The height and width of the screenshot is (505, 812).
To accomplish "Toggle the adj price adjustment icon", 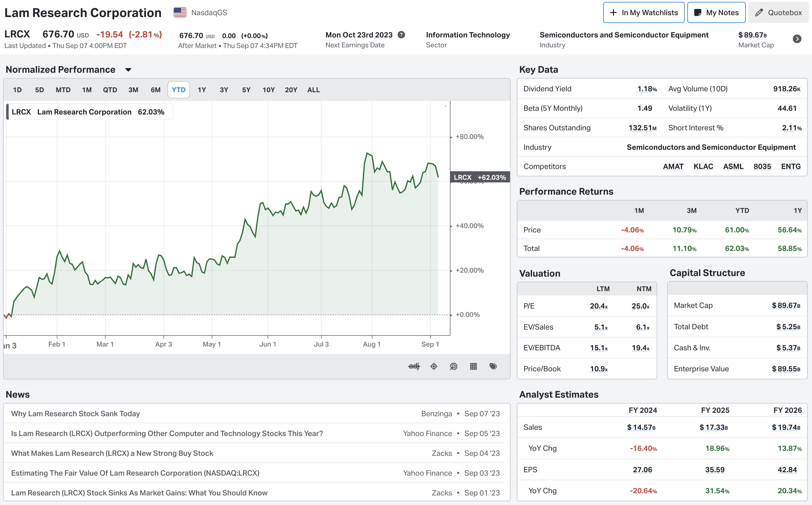I will (x=414, y=366).
